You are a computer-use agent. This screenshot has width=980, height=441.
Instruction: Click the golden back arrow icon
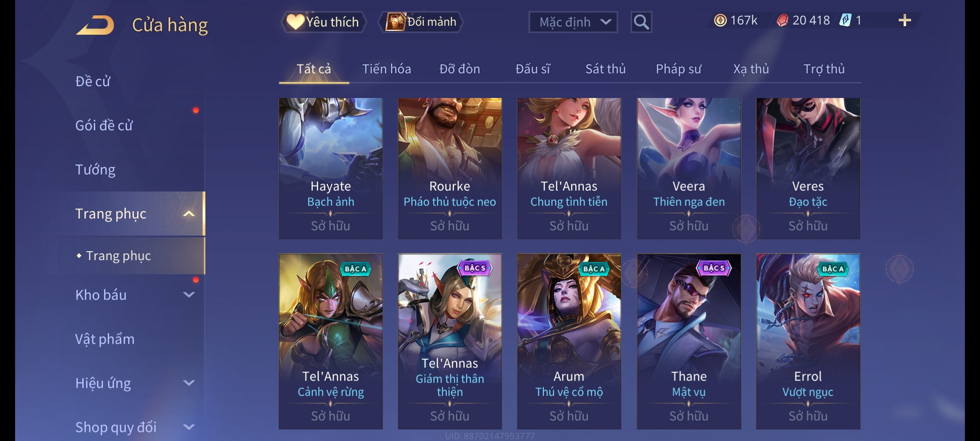coord(95,25)
